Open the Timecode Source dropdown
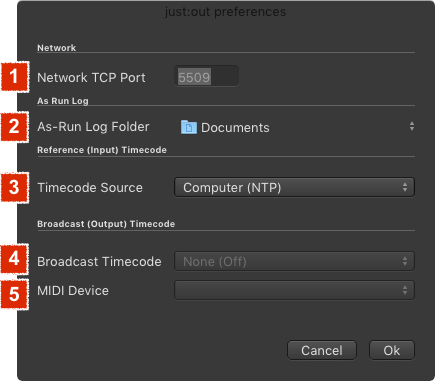The height and width of the screenshot is (381, 435). 294,187
